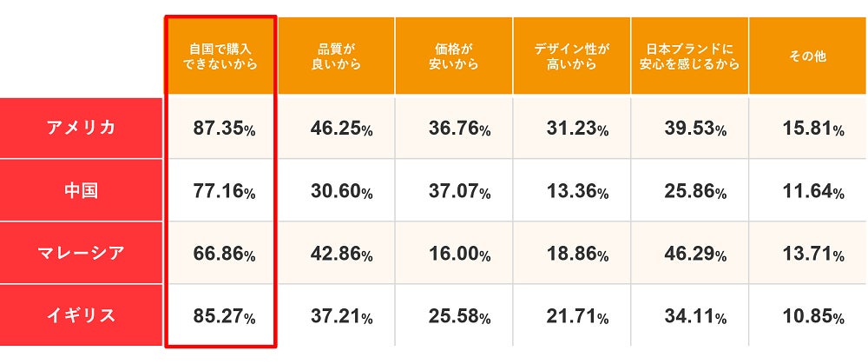Screen dimensions: 868x364
Task: Click the 中国 row label
Action: (x=81, y=190)
